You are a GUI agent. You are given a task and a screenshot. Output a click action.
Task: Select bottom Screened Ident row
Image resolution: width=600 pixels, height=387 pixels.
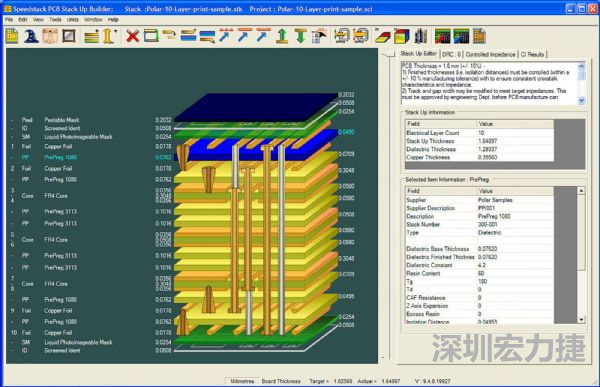coord(91,350)
